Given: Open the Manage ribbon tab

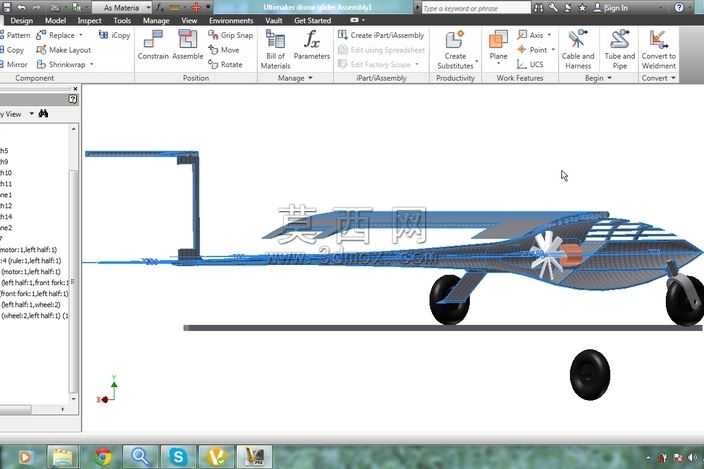Looking at the screenshot, I should 156,21.
